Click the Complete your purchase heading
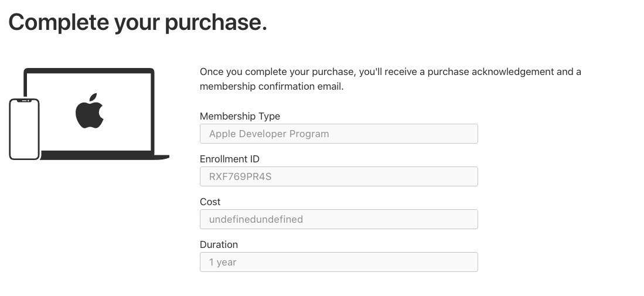This screenshot has height=296, width=644. pos(138,23)
